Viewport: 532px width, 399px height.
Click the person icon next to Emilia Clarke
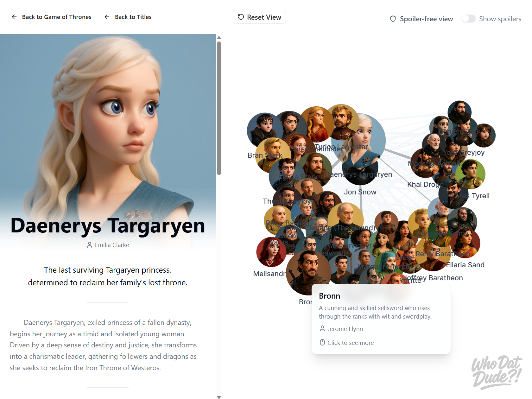point(90,245)
